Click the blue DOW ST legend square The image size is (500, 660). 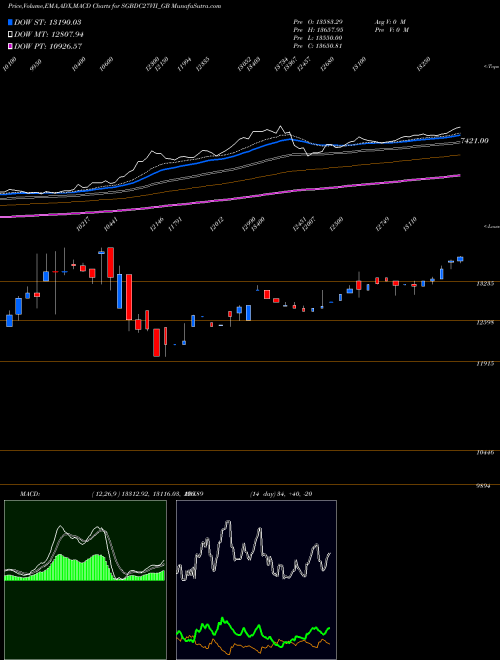click(11, 22)
